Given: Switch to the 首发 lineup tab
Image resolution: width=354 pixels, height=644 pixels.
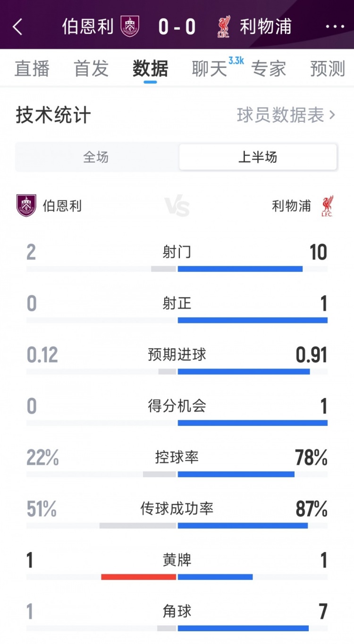Looking at the screenshot, I should coord(91,69).
